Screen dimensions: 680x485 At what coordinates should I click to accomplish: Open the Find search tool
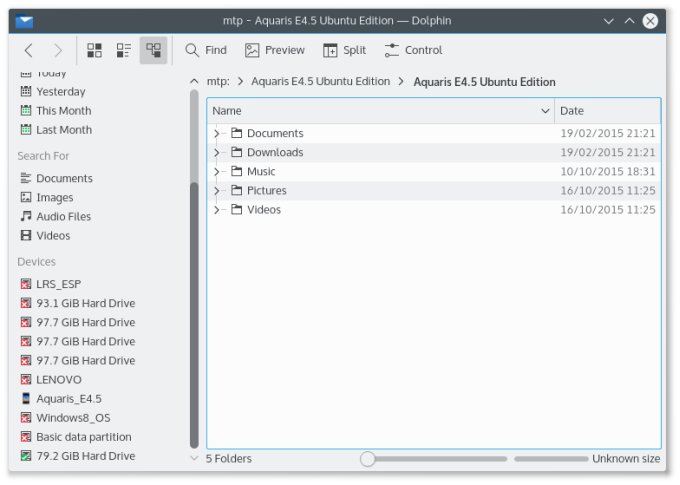(x=205, y=50)
